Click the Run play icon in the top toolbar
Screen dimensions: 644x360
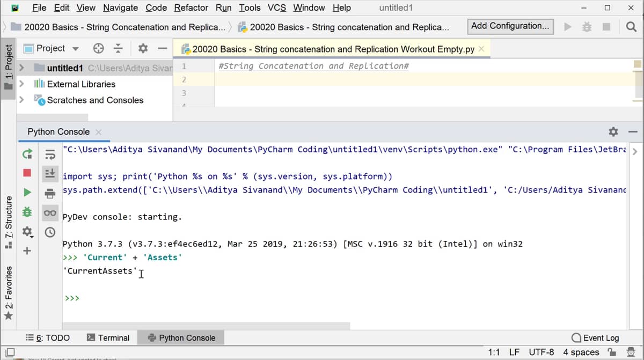click(567, 27)
